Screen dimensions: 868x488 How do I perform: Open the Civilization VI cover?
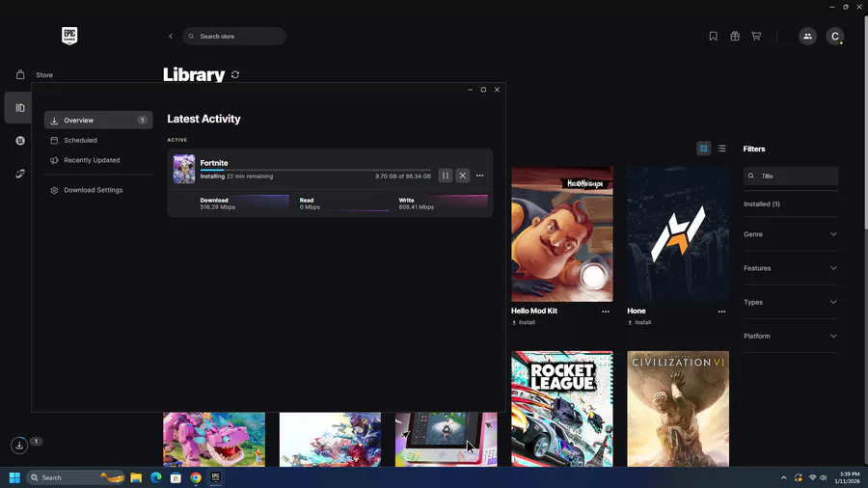[x=678, y=408]
